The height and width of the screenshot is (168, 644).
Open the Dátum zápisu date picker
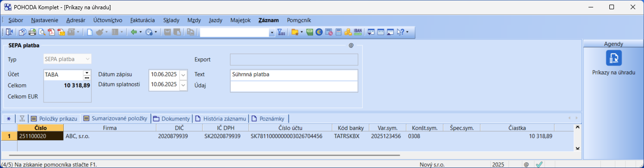click(x=183, y=75)
